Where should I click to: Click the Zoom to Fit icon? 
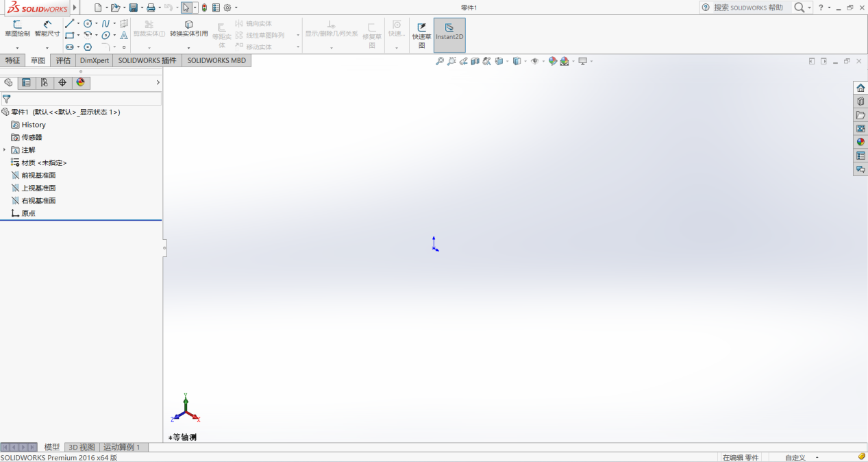440,61
